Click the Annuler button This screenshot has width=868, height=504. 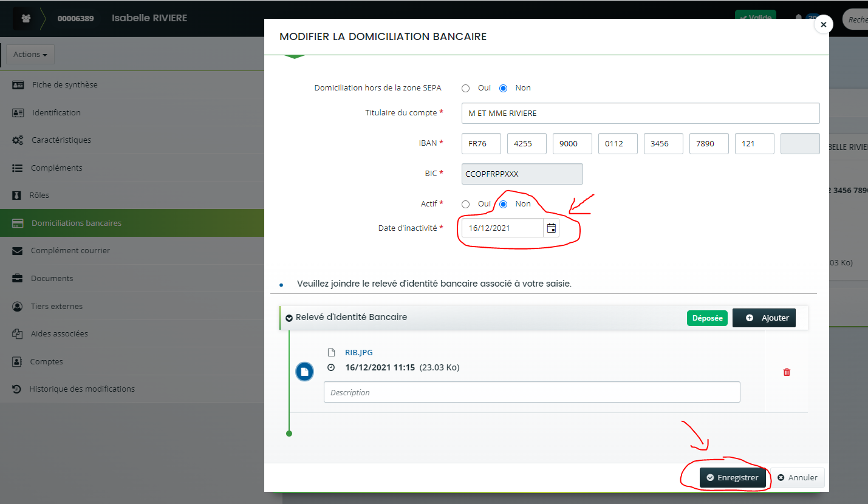[798, 477]
